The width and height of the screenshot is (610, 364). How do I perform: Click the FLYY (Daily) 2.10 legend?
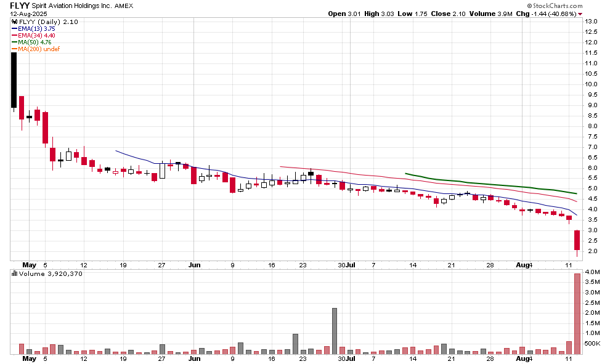click(48, 22)
